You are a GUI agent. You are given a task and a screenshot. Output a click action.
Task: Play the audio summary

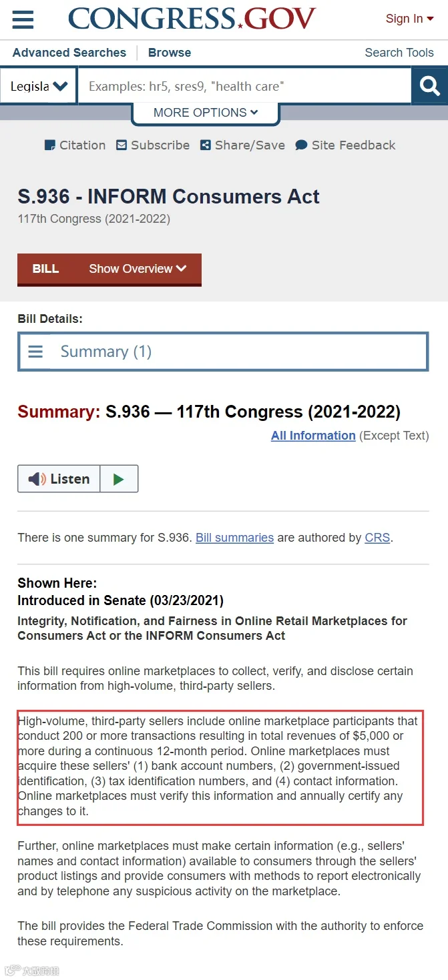point(119,479)
